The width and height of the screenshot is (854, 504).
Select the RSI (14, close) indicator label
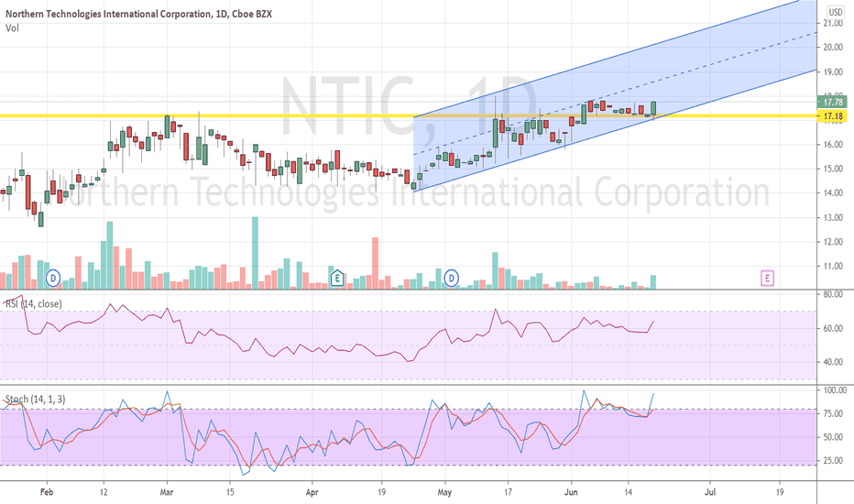34,303
